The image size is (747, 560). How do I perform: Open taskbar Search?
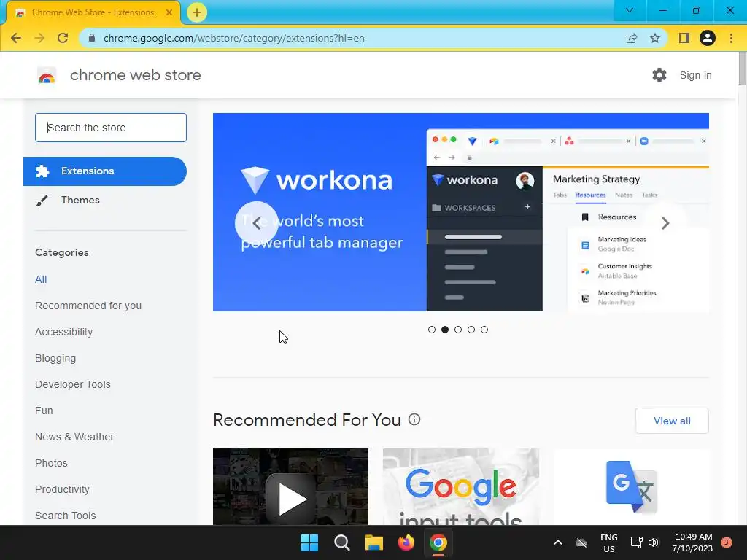click(341, 542)
